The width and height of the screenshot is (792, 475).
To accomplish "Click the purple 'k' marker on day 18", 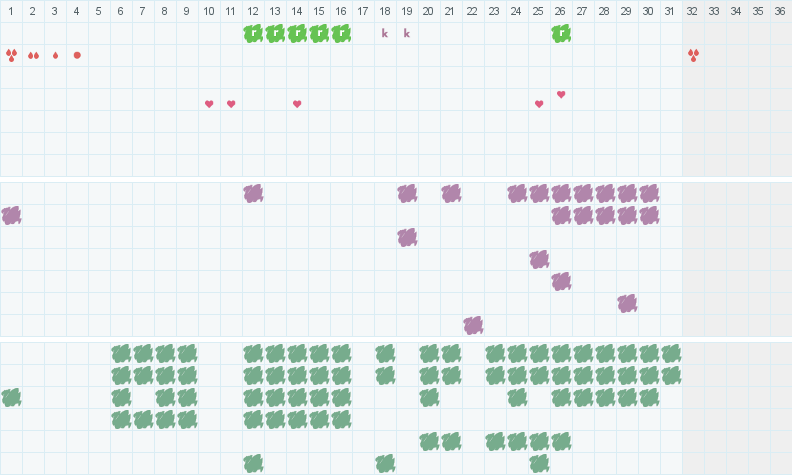I will coord(385,33).
